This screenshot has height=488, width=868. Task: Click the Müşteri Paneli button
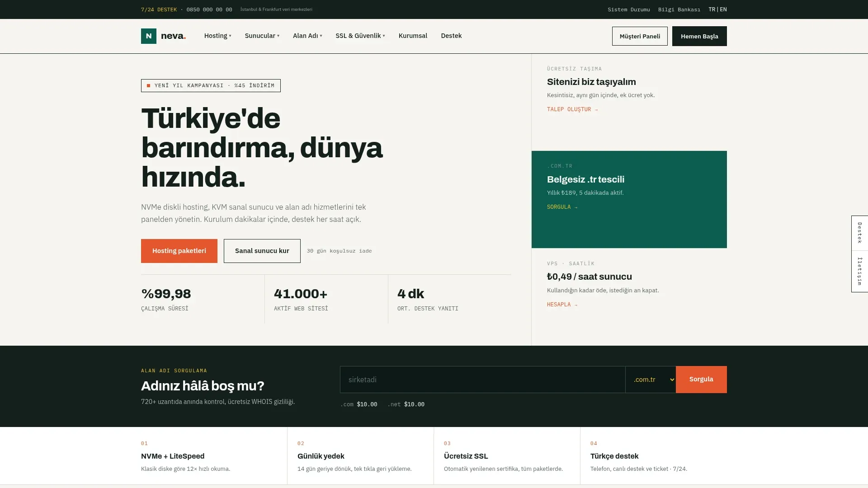click(640, 36)
